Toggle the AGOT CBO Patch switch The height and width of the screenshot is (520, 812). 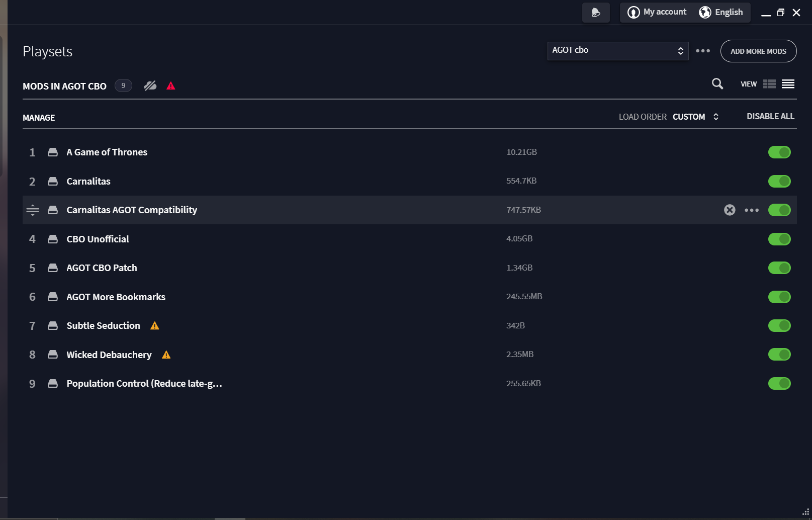tap(779, 268)
